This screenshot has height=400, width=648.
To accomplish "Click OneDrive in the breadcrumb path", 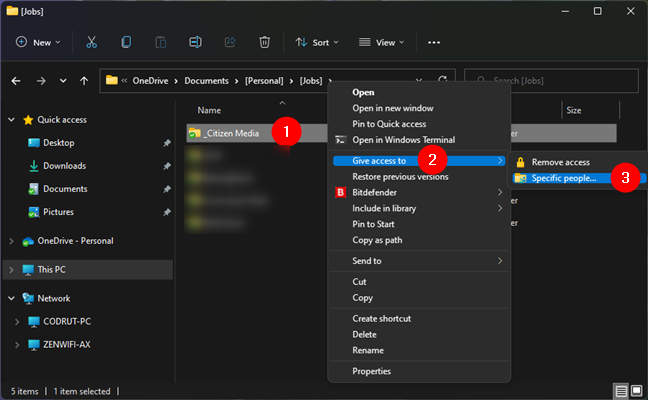I will 150,81.
